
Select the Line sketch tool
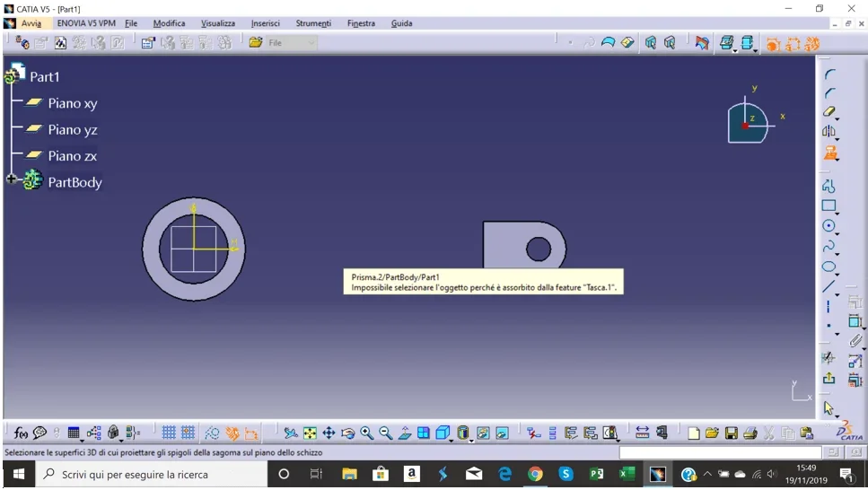click(x=829, y=286)
